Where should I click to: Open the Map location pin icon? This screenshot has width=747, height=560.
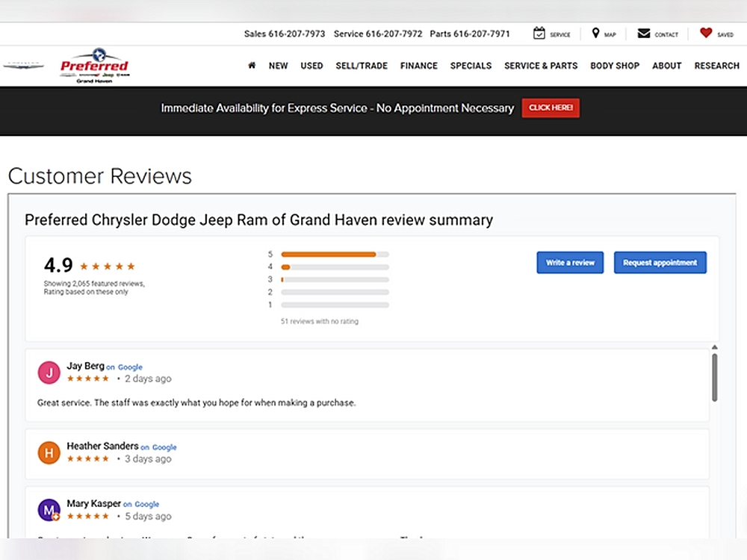(x=595, y=34)
